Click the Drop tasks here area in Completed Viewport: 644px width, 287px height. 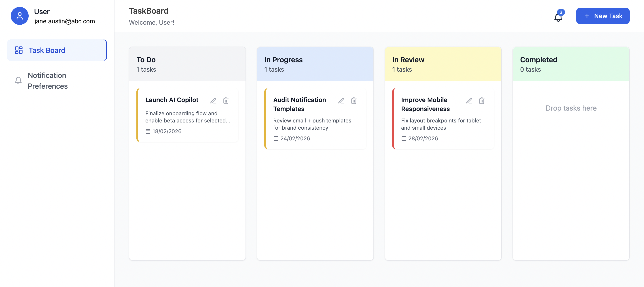click(x=571, y=108)
